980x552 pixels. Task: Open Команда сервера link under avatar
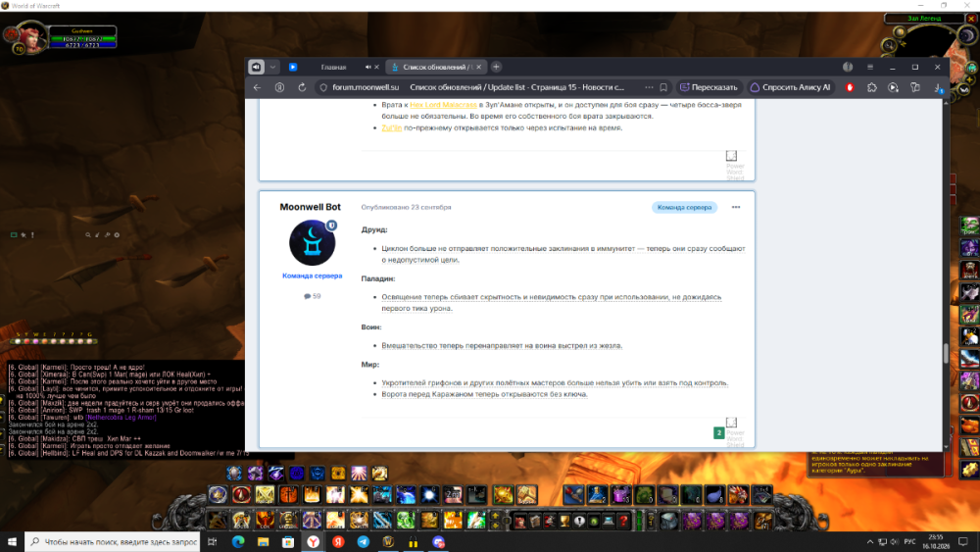[312, 276]
